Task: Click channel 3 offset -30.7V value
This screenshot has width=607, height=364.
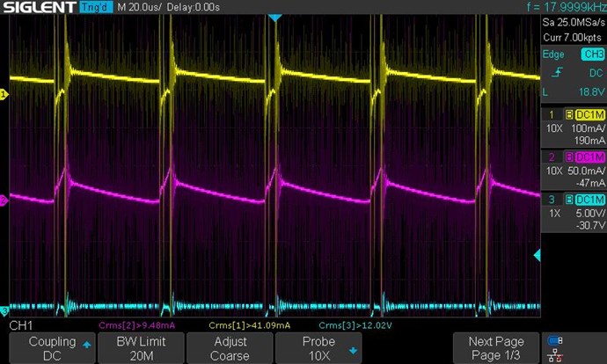Action: click(590, 225)
